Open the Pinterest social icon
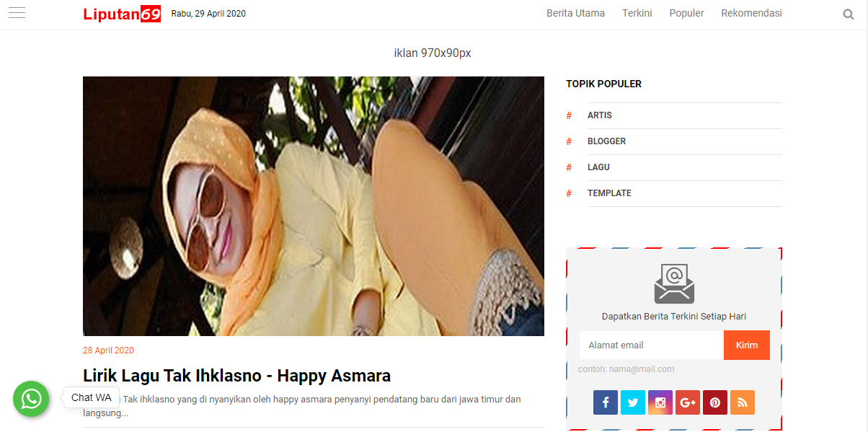Viewport: 868px width, 432px height. [x=715, y=402]
